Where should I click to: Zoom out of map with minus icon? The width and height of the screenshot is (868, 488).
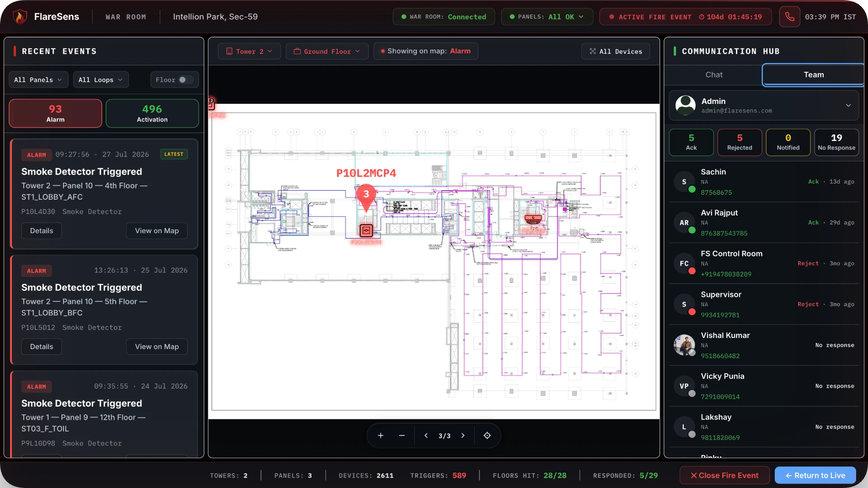pos(402,436)
